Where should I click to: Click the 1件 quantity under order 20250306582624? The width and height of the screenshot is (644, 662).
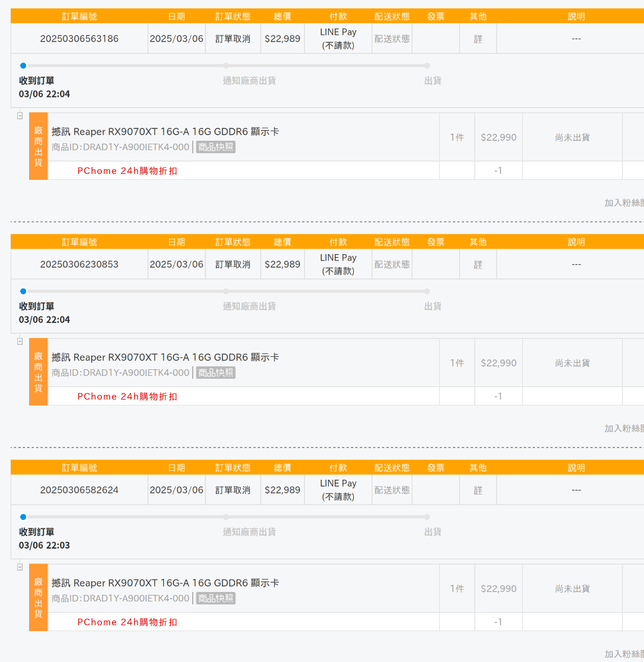457,589
